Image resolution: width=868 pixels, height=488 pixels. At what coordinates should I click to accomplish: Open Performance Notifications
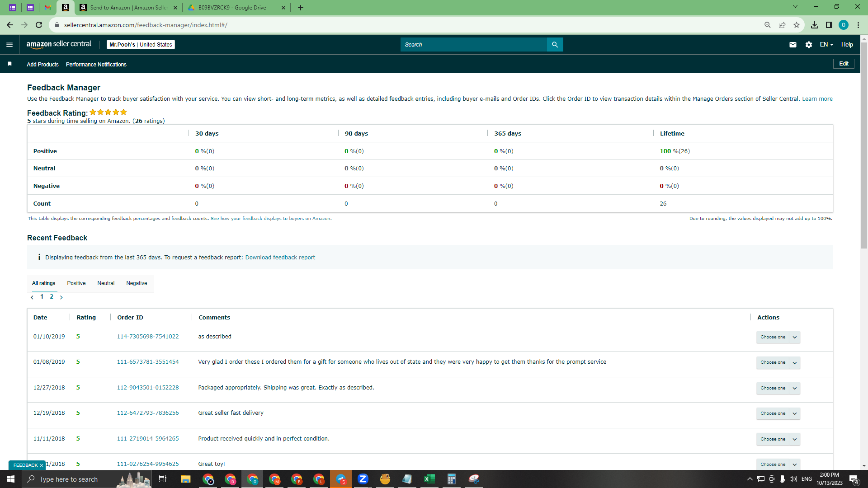click(96, 65)
